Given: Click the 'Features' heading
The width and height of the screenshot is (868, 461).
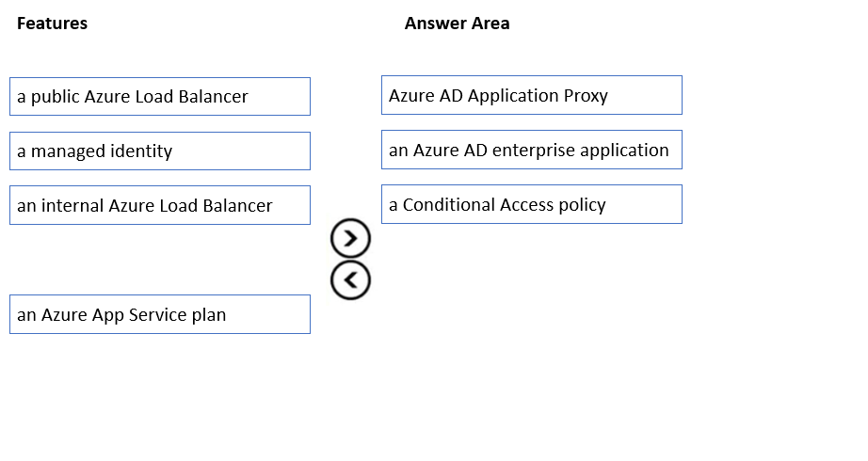Looking at the screenshot, I should (52, 24).
